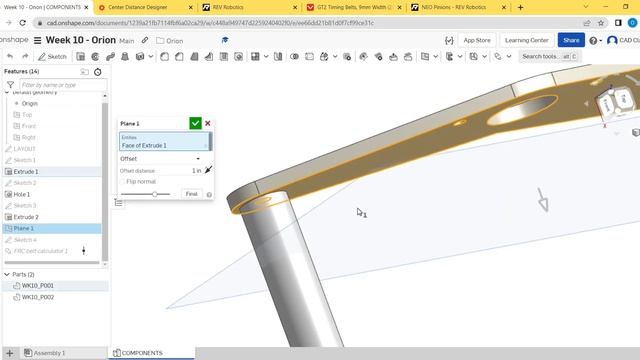Cancel the Plane 1 dialog with red X
Image resolution: width=640 pixels, height=360 pixels.
coord(208,123)
